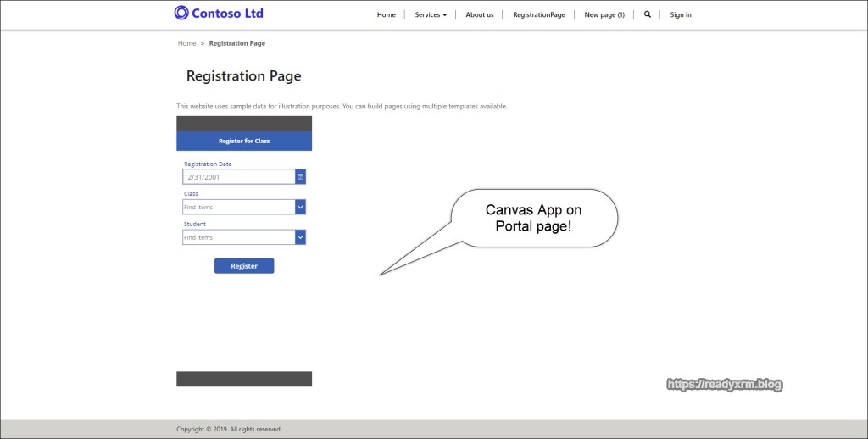
Task: Go to Home in the top navigation
Action: click(x=386, y=14)
